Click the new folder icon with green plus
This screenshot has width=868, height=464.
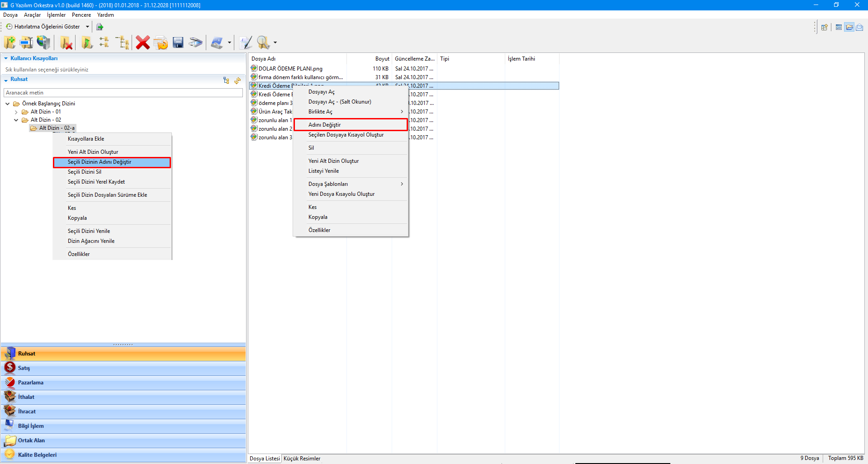[9, 43]
